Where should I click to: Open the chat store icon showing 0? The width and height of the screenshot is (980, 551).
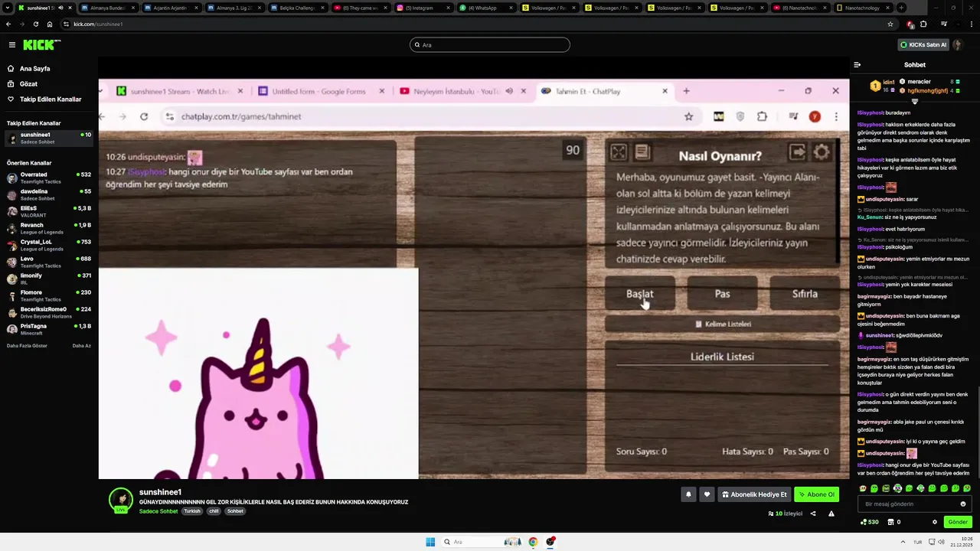(893, 522)
